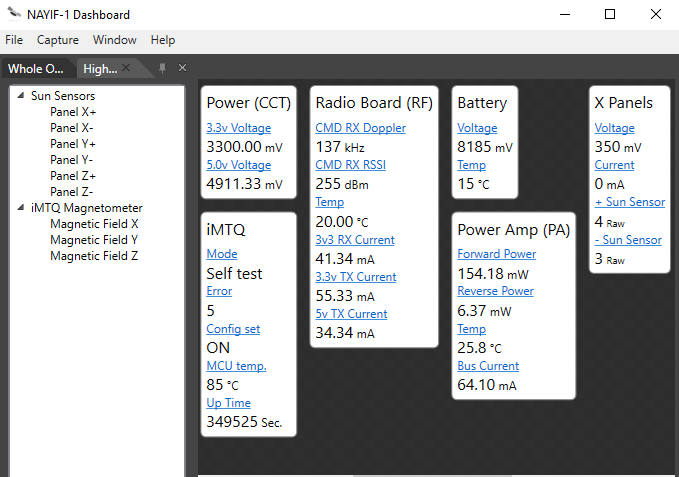Open the 5.0v Voltage link
The image size is (679, 477).
click(239, 165)
